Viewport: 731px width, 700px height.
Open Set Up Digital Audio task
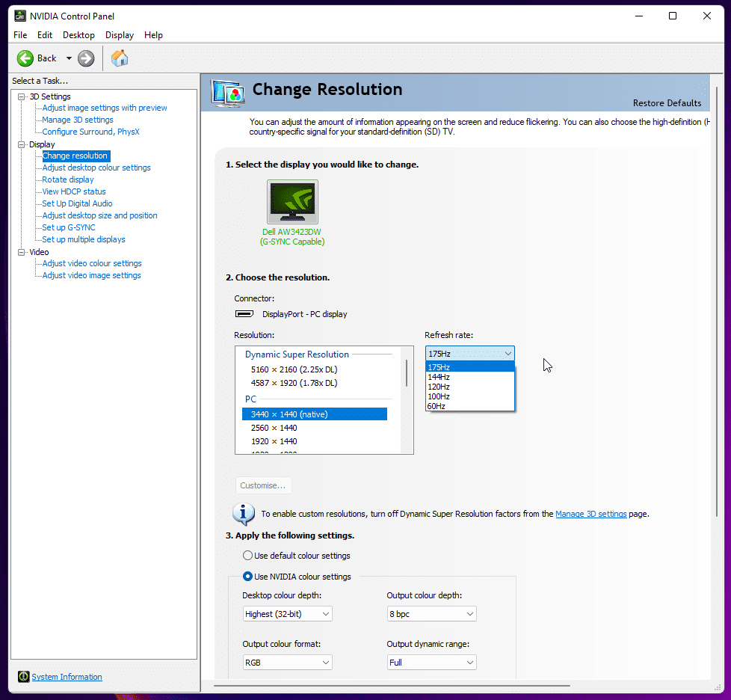[78, 203]
